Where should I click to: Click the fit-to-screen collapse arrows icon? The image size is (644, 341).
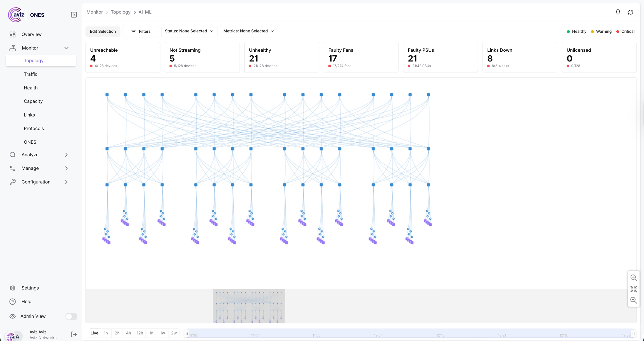633,289
